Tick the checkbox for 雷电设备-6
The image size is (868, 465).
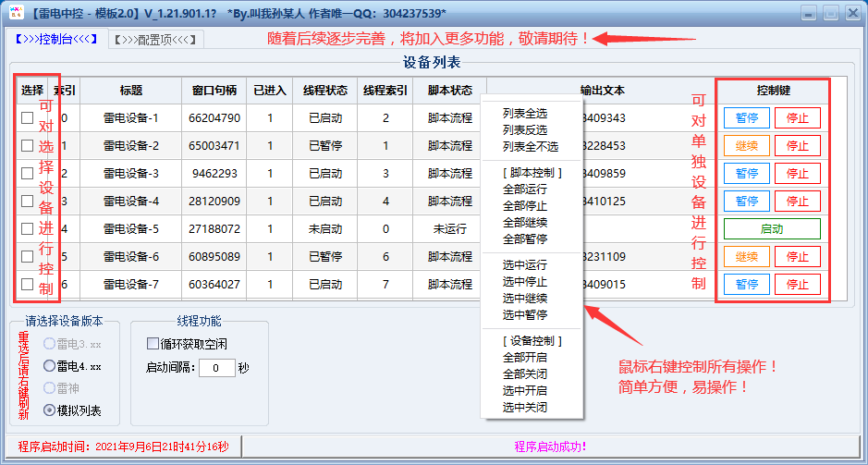click(27, 256)
